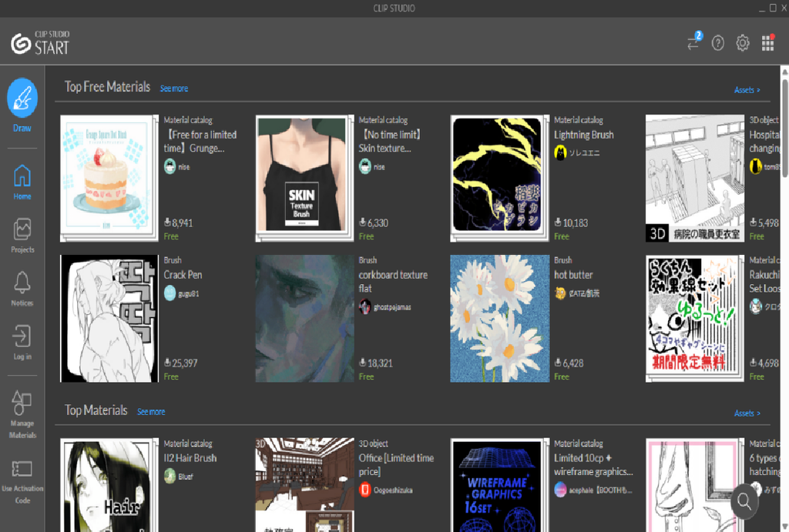Screen dimensions: 789x532
Task: Click the round magnifier search button
Action: tap(744, 500)
